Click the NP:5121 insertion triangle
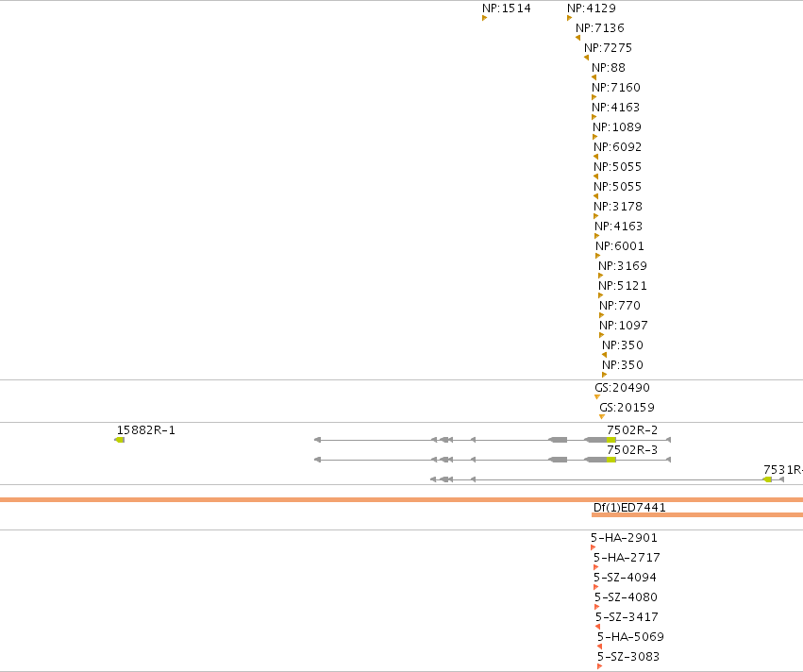The height and width of the screenshot is (672, 803). (x=601, y=295)
